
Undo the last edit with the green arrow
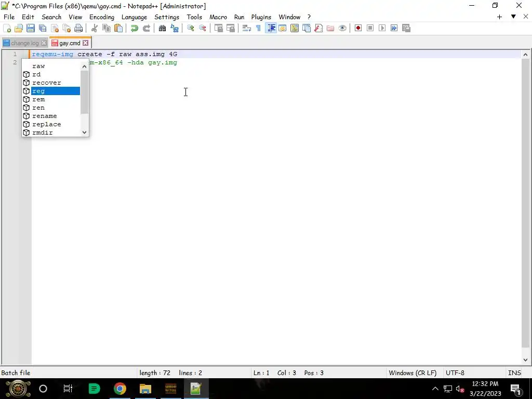[x=135, y=28]
